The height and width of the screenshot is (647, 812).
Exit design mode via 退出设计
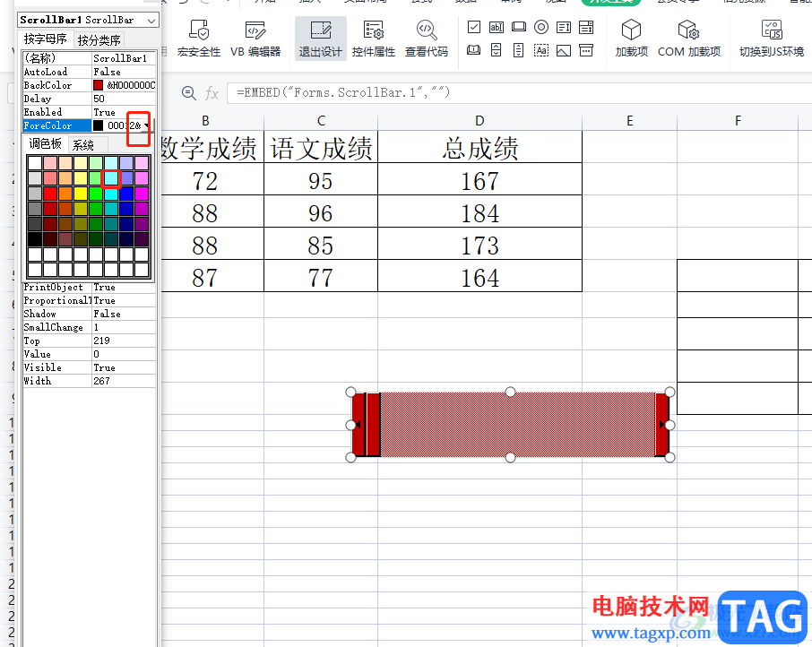point(321,39)
